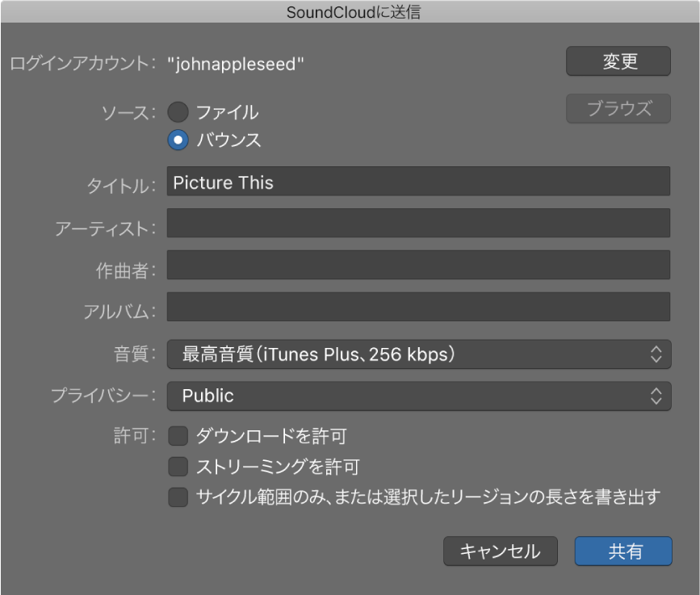Enable the ダウンロードを許可 checkbox
700x595 pixels.
point(178,436)
